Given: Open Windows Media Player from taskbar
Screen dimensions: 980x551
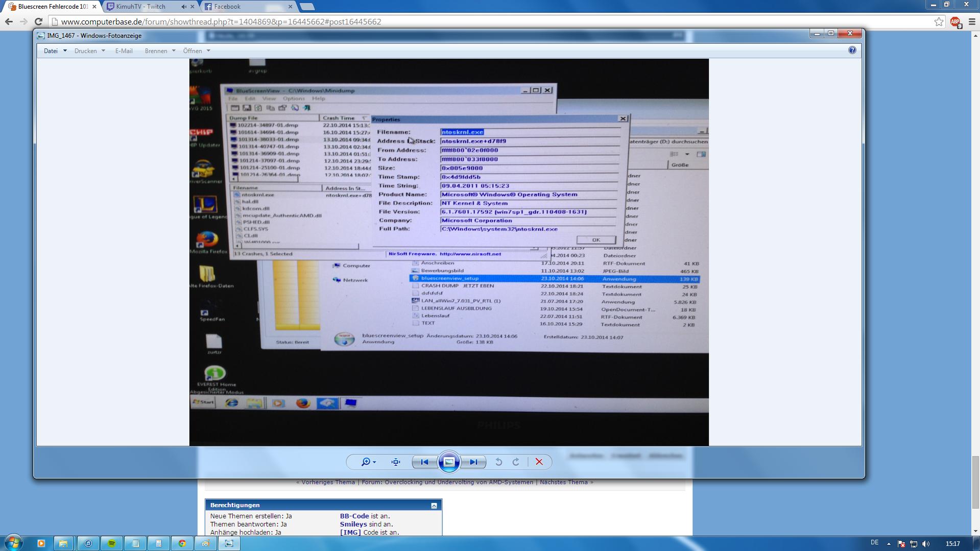Looking at the screenshot, I should (x=41, y=543).
